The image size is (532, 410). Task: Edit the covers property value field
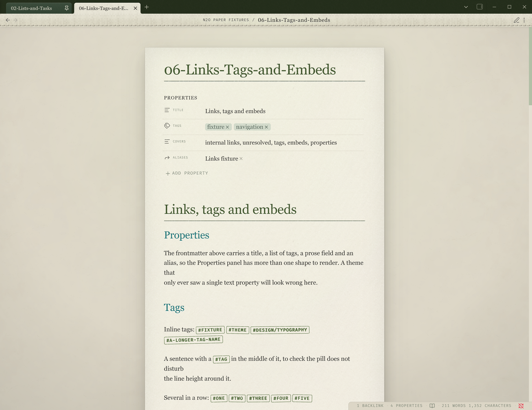(x=284, y=143)
